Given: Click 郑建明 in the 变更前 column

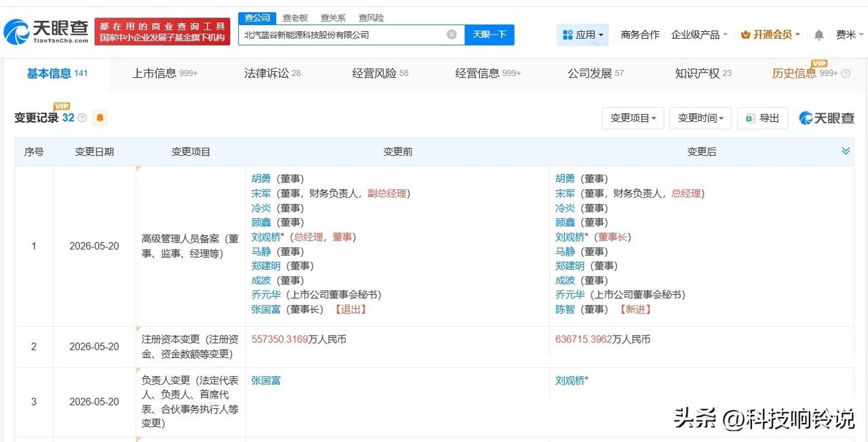Looking at the screenshot, I should (x=266, y=266).
